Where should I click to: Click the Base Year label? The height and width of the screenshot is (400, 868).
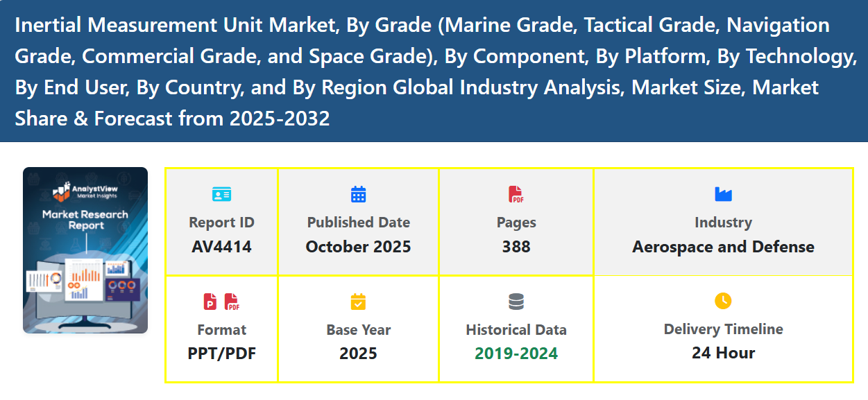coord(358,330)
